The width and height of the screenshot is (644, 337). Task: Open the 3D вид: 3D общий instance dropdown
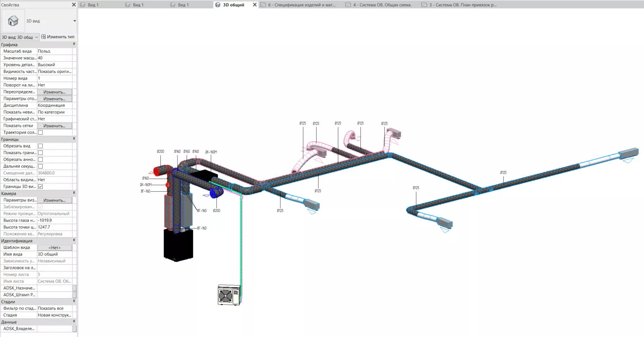pyautogui.click(x=20, y=37)
